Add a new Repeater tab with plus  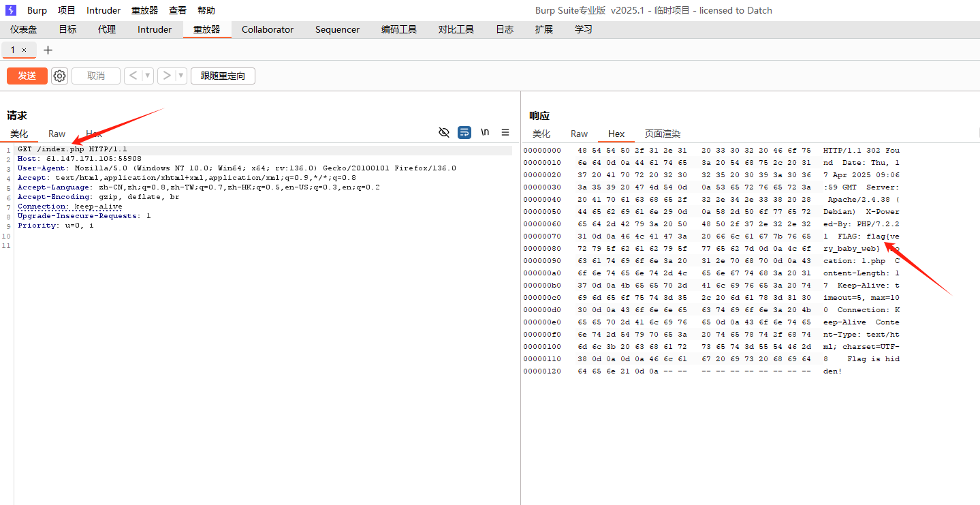click(48, 50)
